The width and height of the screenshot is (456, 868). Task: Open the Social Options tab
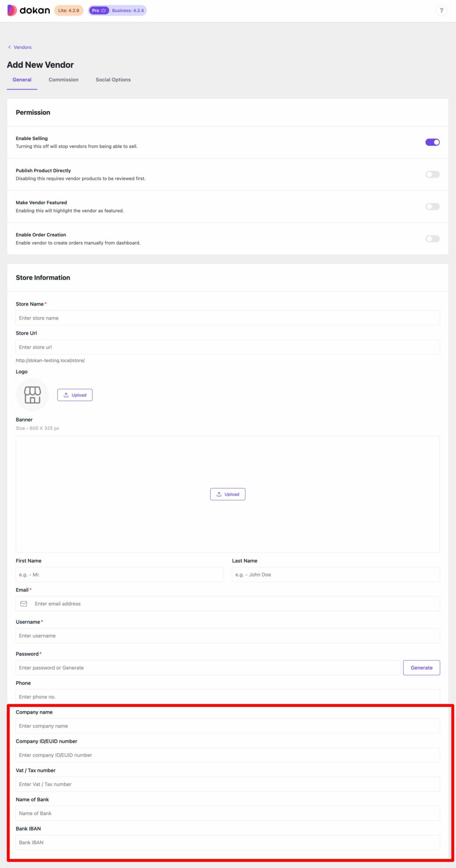point(113,80)
